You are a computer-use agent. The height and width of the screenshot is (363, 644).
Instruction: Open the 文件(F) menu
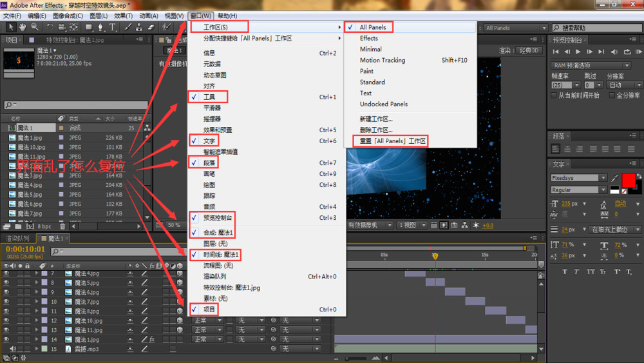(x=12, y=15)
